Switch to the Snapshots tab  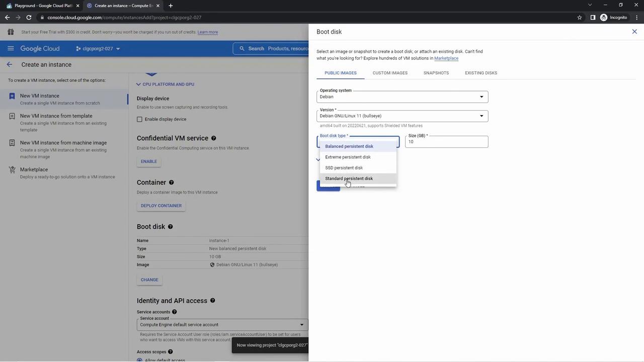point(436,73)
